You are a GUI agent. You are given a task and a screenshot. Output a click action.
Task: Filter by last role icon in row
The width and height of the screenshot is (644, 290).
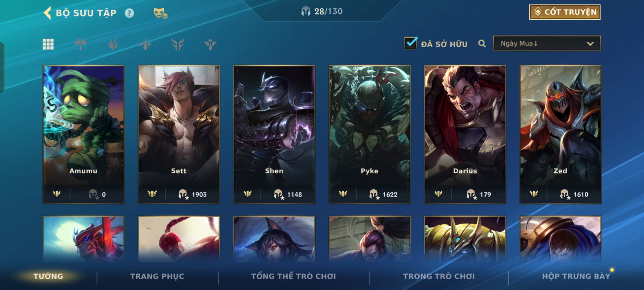point(210,44)
